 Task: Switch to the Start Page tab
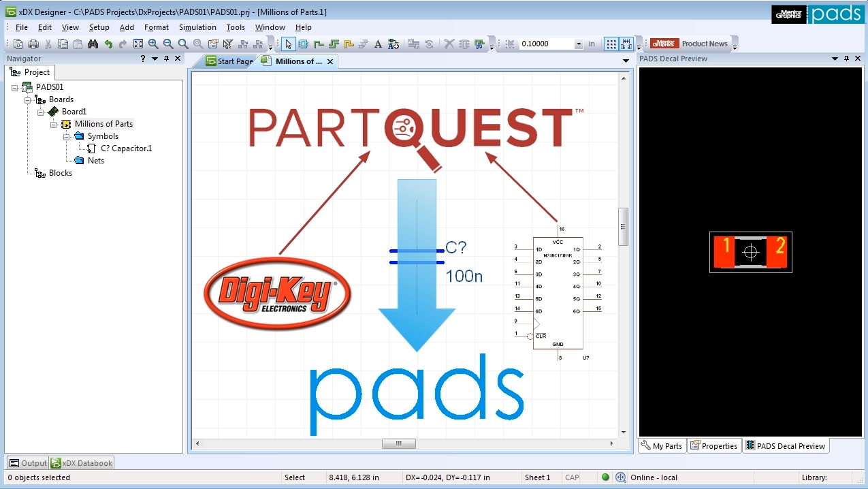pyautogui.click(x=229, y=61)
